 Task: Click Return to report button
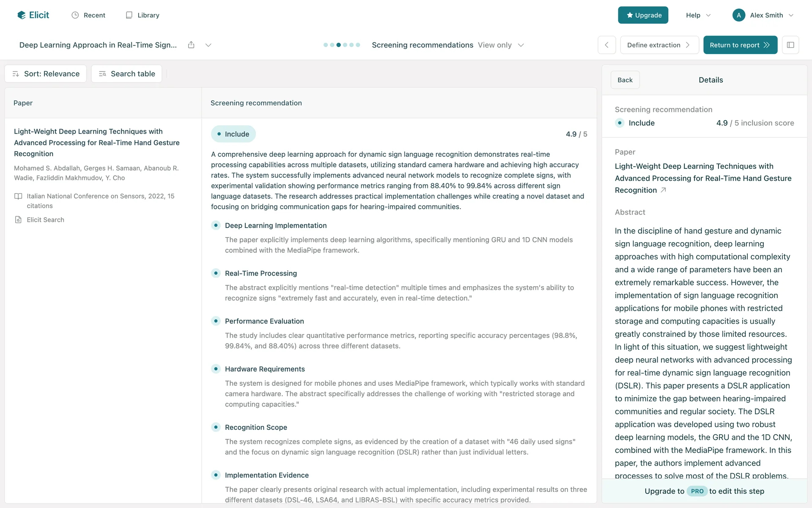(740, 45)
